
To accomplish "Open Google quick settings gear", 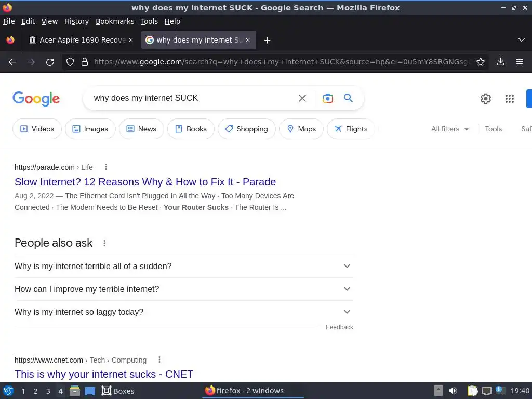I will (486, 99).
